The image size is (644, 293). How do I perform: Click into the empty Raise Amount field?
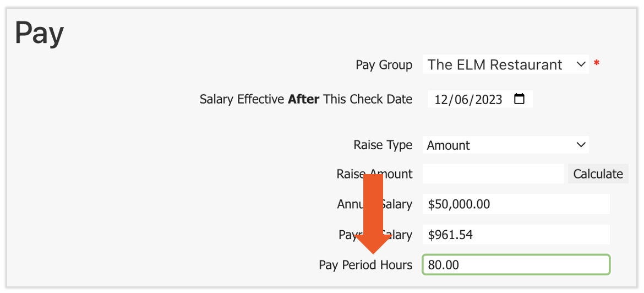[x=493, y=174]
